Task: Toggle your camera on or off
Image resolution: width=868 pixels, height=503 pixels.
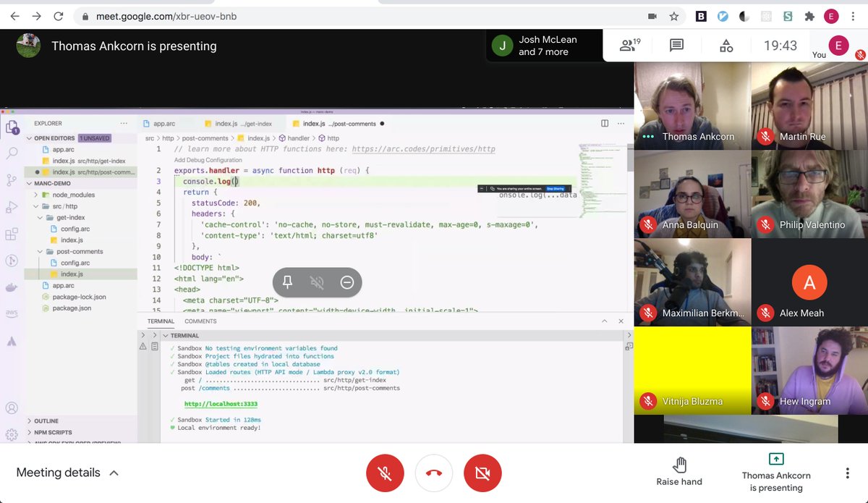Action: [x=482, y=473]
